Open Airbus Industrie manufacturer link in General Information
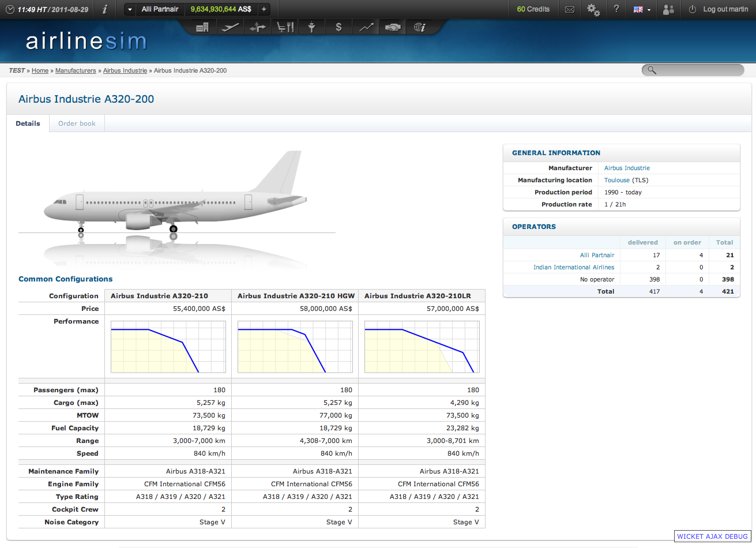 click(x=627, y=168)
